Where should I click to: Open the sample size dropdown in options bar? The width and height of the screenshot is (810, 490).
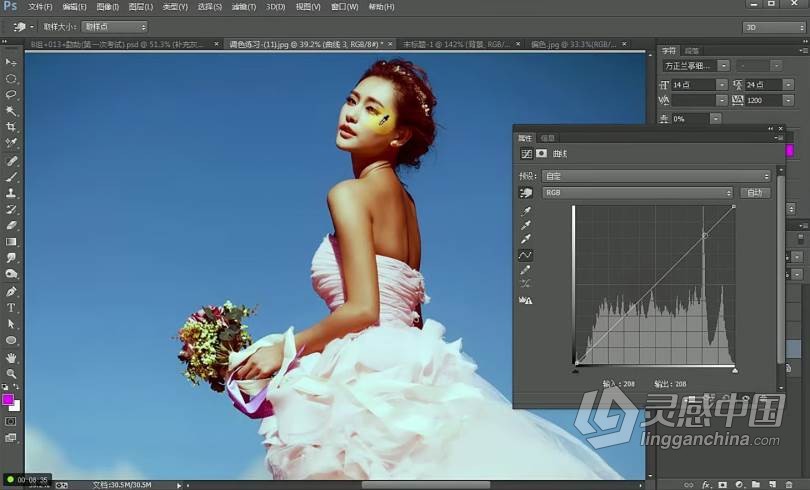pyautogui.click(x=114, y=26)
